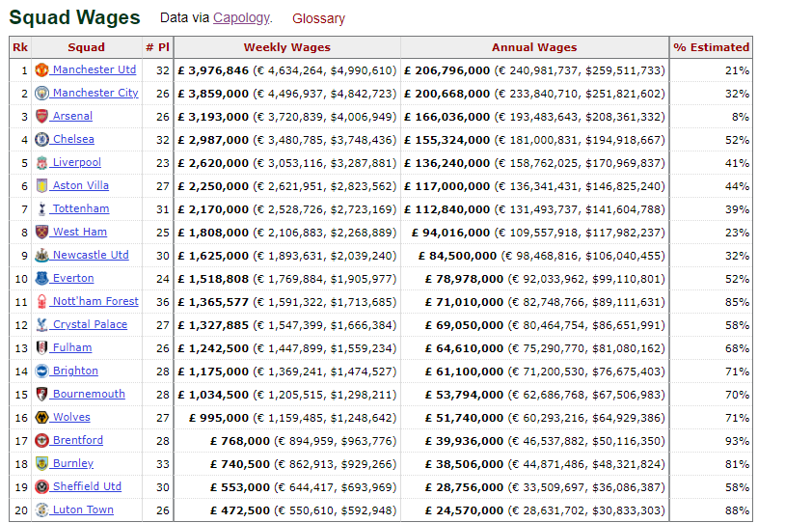Screen dimensions: 812x523
Task: Click the weekly wage value £ 1,518,808
Action: [x=213, y=279]
